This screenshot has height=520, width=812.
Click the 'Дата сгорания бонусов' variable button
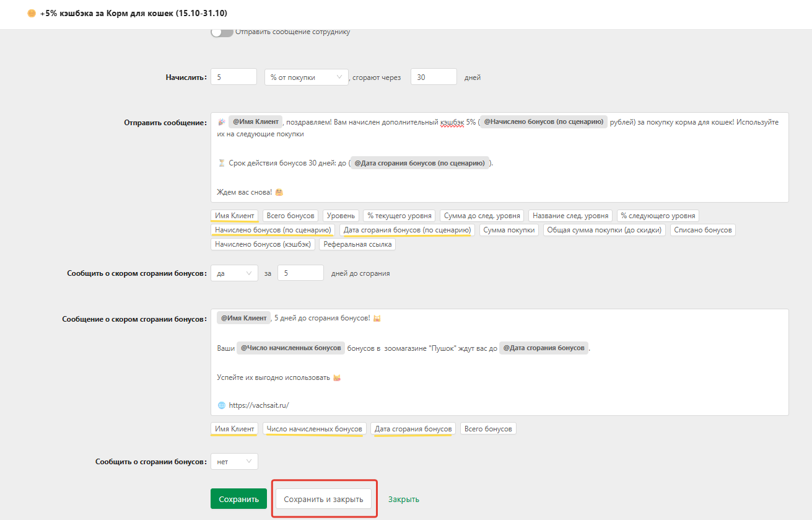(413, 429)
